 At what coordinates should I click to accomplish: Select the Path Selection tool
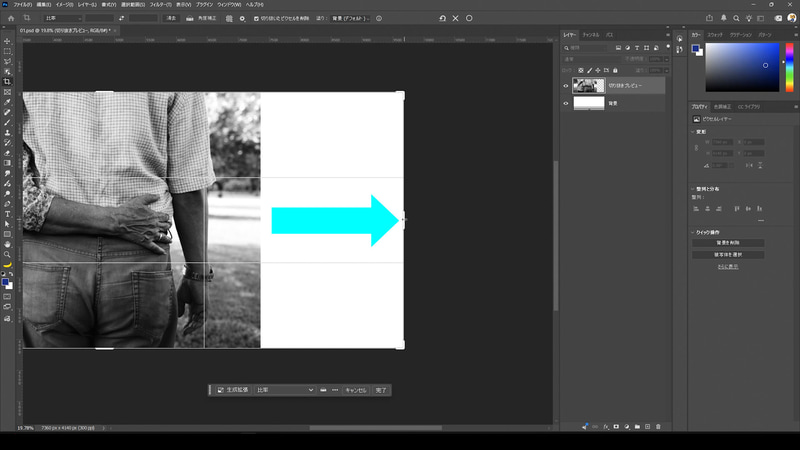[7, 224]
